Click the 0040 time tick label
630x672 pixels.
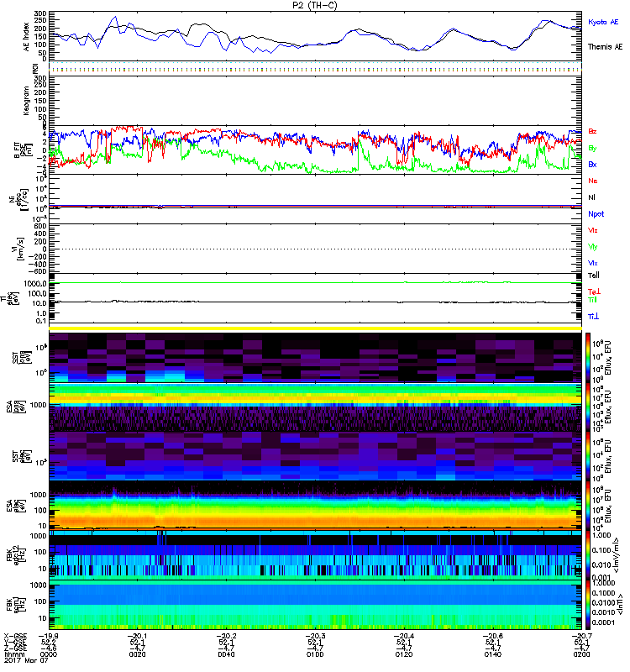tap(226, 654)
